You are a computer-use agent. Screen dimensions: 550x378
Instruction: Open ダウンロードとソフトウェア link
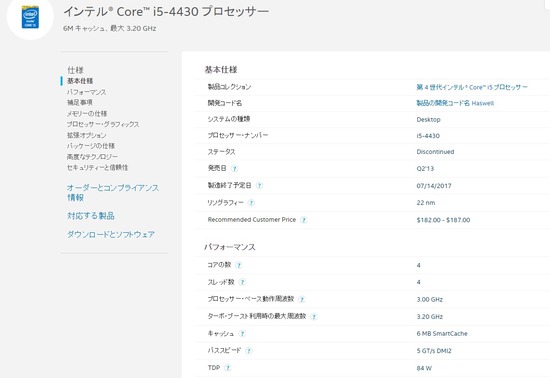tap(110, 234)
